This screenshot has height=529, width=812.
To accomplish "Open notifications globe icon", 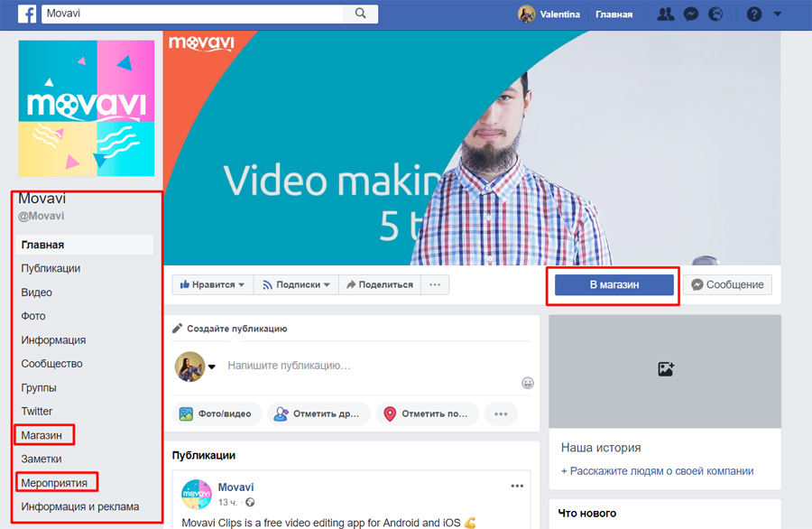I will [x=715, y=14].
